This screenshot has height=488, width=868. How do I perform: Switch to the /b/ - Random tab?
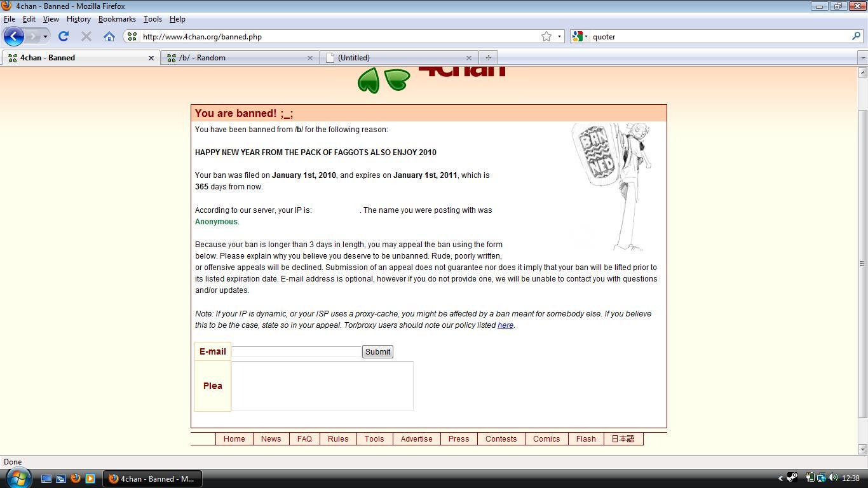[240, 58]
